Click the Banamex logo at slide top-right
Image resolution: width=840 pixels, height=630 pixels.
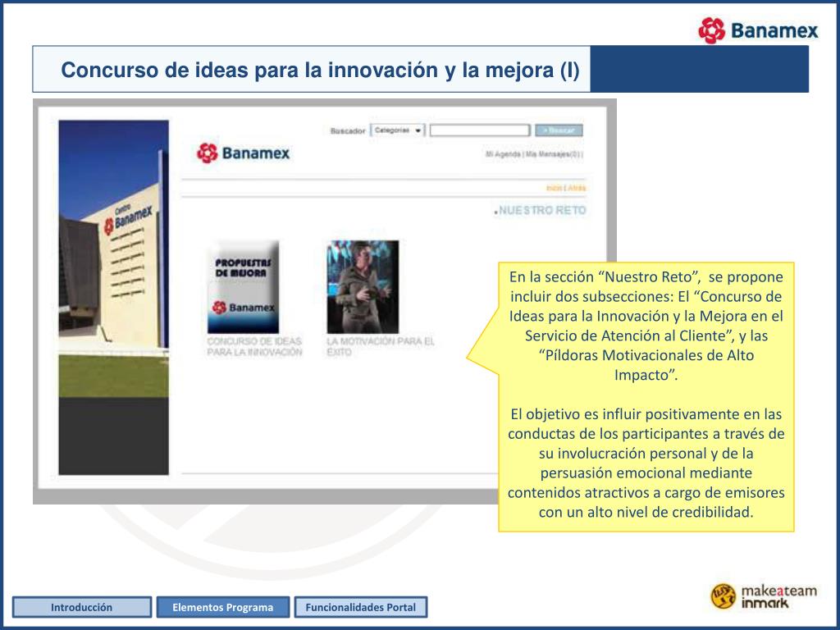coord(759,30)
